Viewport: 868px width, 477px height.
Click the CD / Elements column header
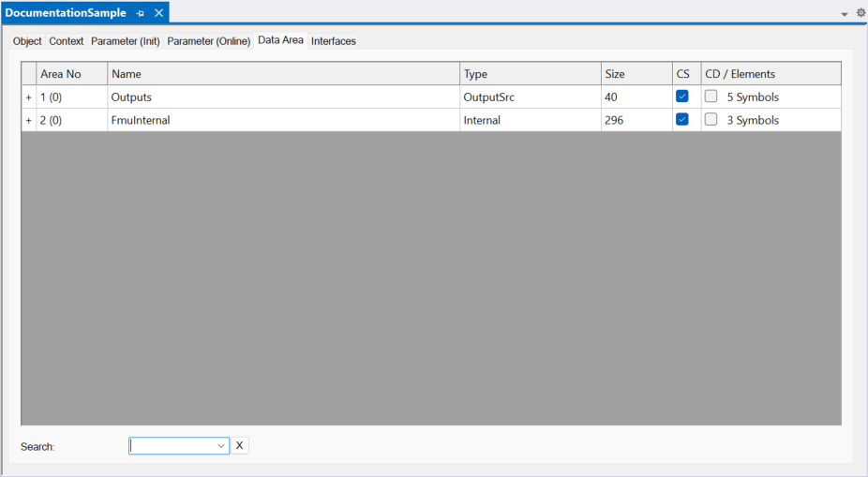771,74
